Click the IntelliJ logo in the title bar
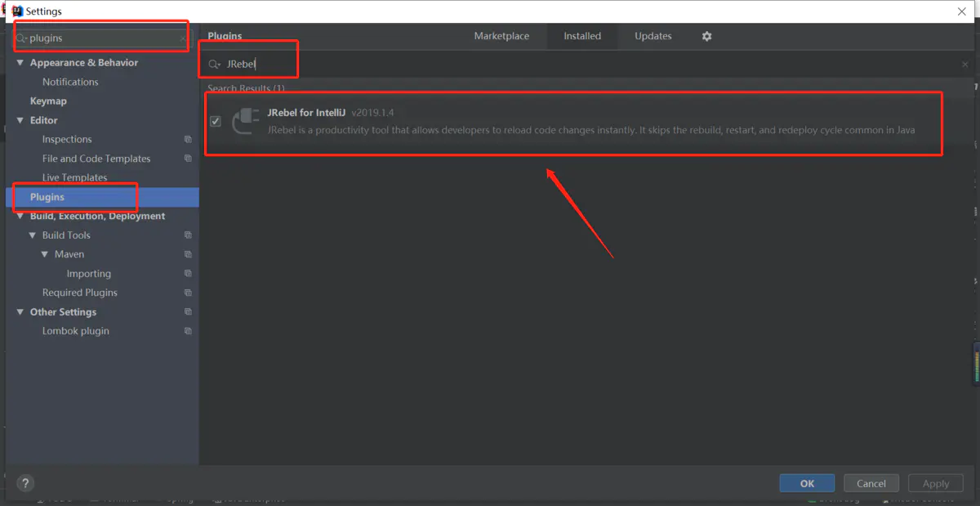980x506 pixels. [x=17, y=11]
